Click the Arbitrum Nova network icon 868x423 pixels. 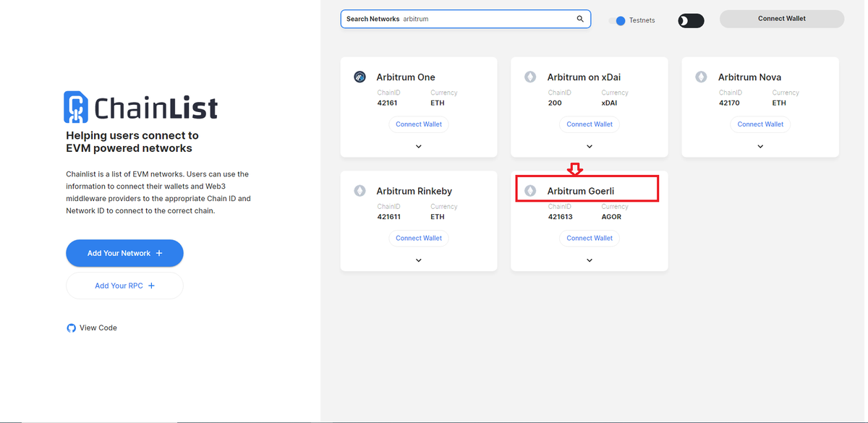(701, 77)
